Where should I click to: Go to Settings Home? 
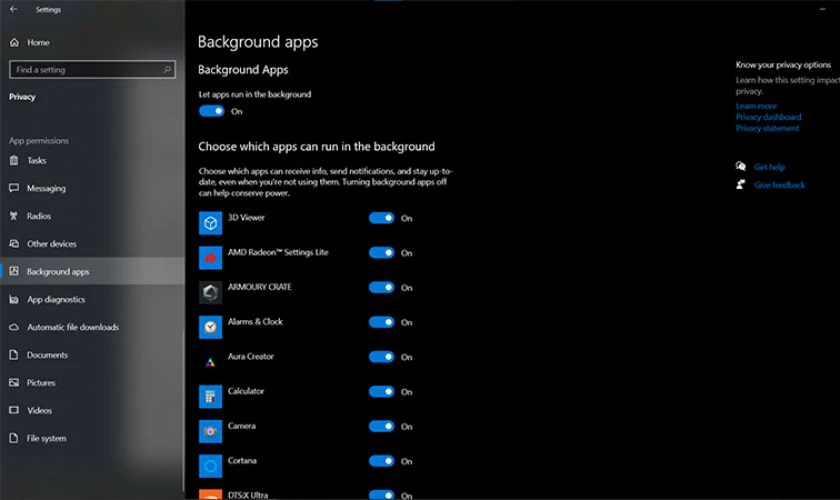38,42
